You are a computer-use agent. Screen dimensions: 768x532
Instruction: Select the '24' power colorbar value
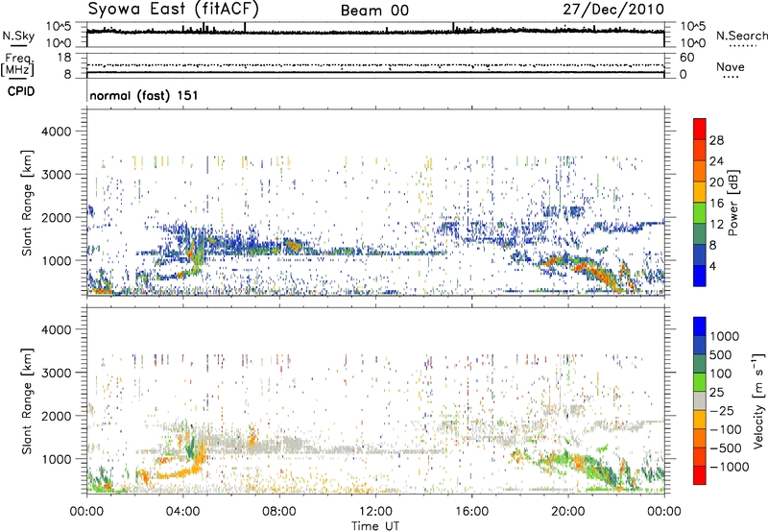[716, 161]
